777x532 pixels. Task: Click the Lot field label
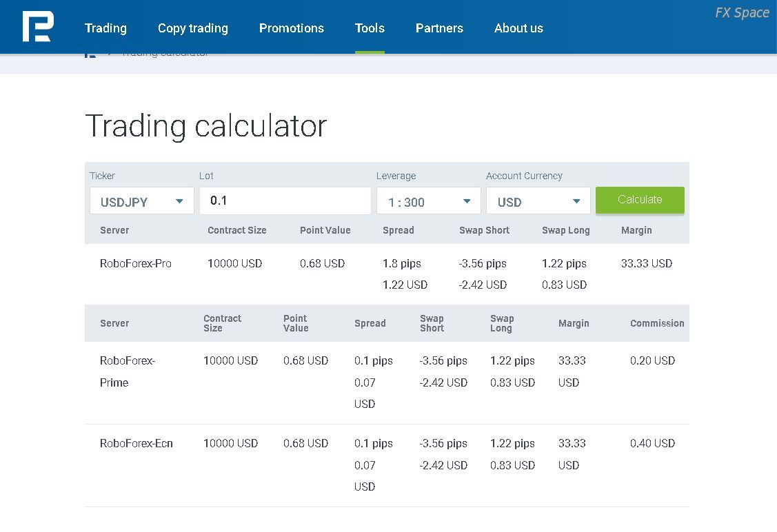pos(206,176)
